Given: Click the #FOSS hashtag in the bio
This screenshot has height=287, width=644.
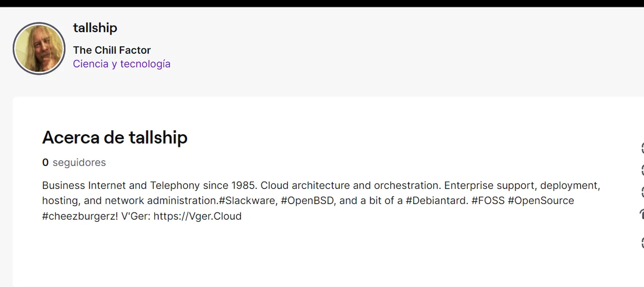Looking at the screenshot, I should coord(488,201).
